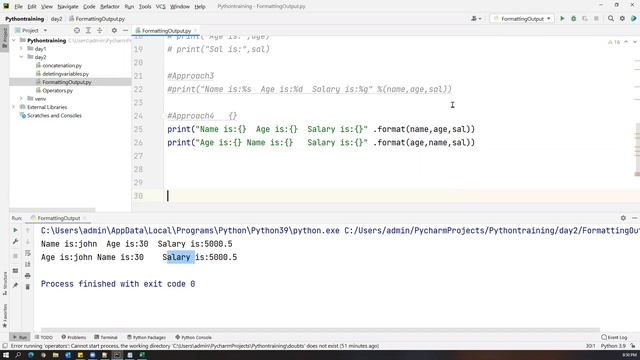Image resolution: width=640 pixels, height=360 pixels.
Task: Click wrench icon in Run panel
Action: [16, 242]
